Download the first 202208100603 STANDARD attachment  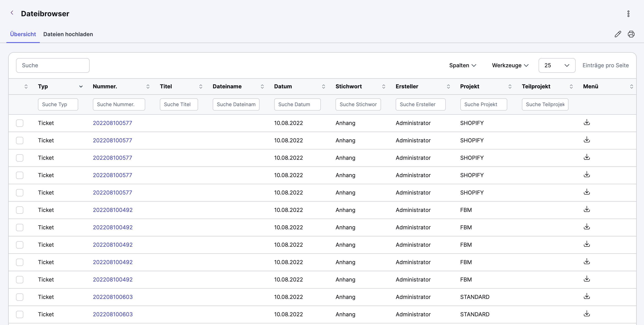587,296
